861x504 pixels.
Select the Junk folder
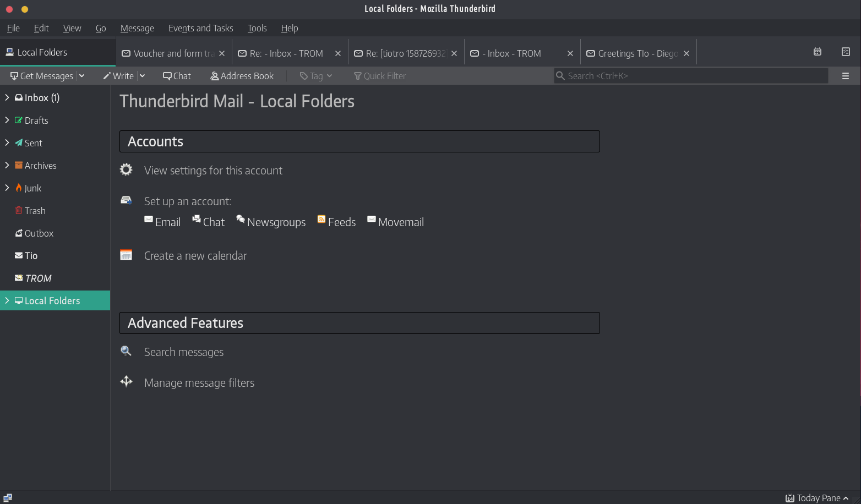(x=55, y=188)
